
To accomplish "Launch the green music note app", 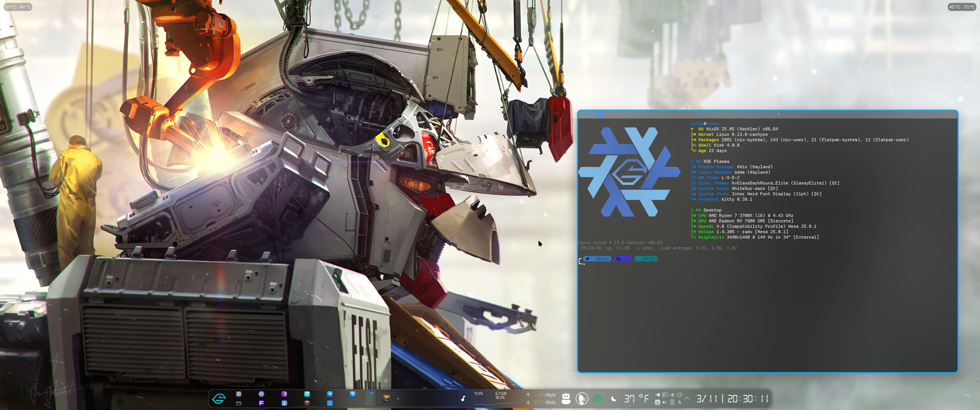I will pyautogui.click(x=307, y=394).
